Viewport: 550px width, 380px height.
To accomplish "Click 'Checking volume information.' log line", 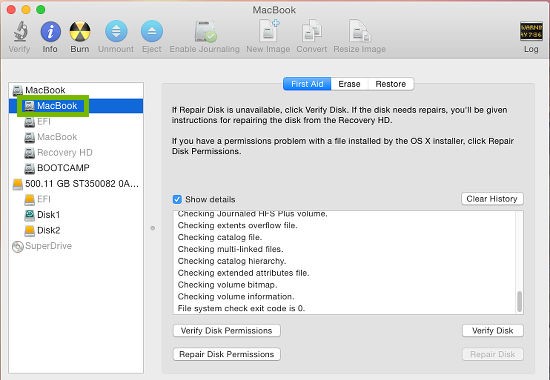I will point(236,296).
